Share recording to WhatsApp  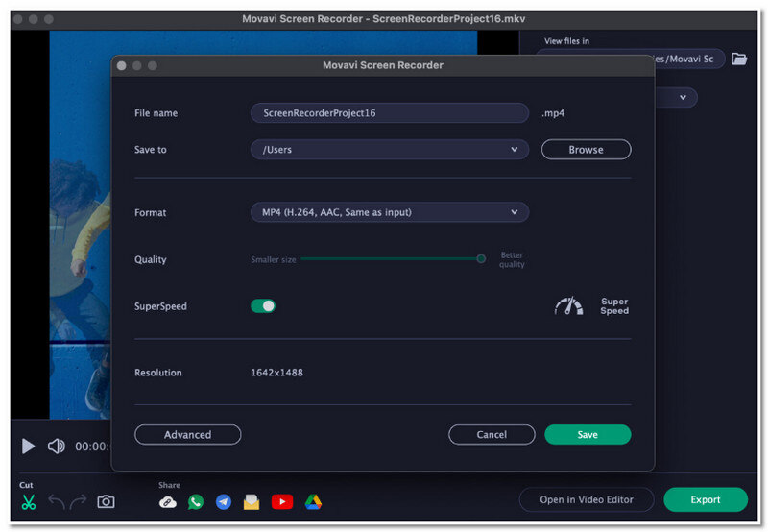[196, 501]
